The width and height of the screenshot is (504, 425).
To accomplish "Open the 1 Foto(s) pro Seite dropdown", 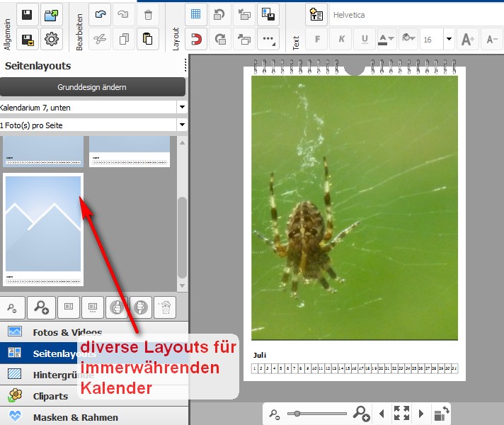I will click(x=181, y=125).
